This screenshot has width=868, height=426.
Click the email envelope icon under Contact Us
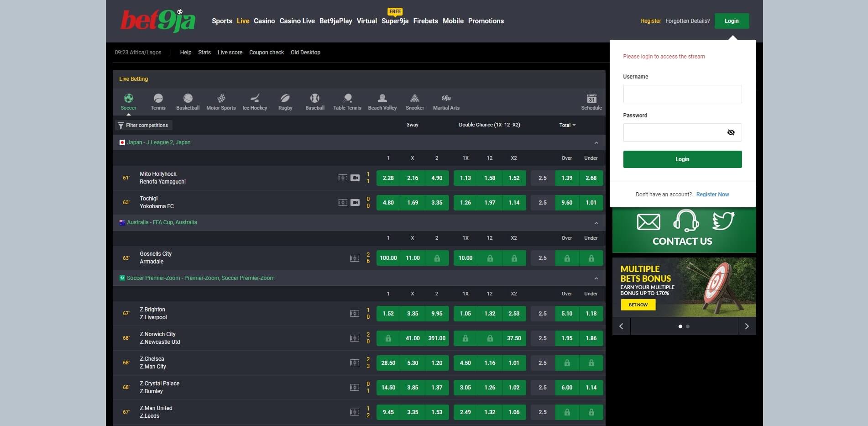pyautogui.click(x=648, y=223)
